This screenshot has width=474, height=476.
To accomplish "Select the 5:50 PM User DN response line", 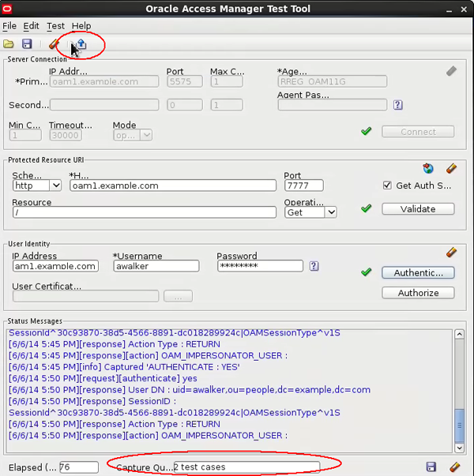I will [x=190, y=390].
